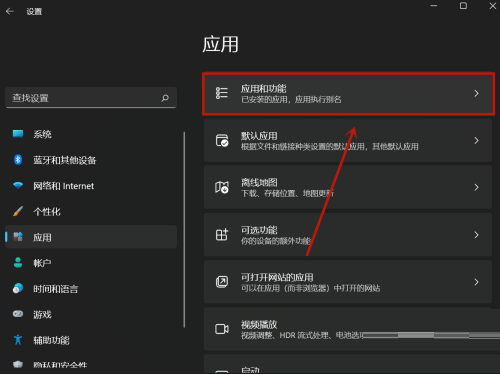This screenshot has width=500, height=374.
Task: Open 可选功能 page
Action: click(348, 235)
